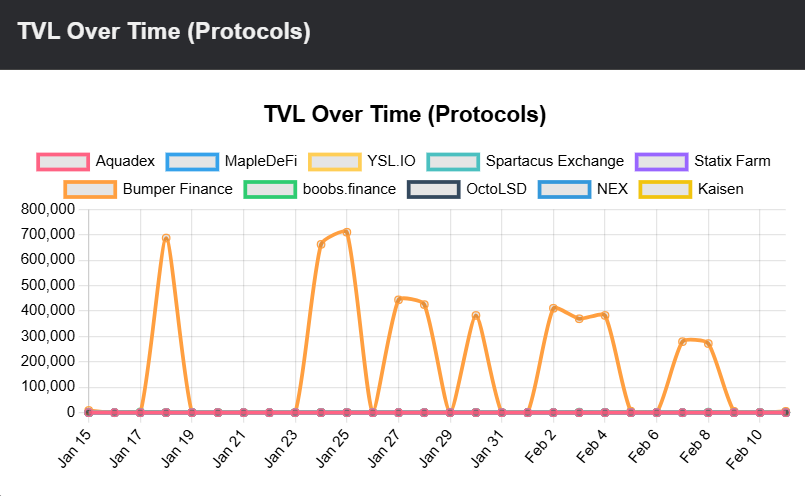Click the OctoLSD legend color box
805x496 pixels.
coord(433,188)
